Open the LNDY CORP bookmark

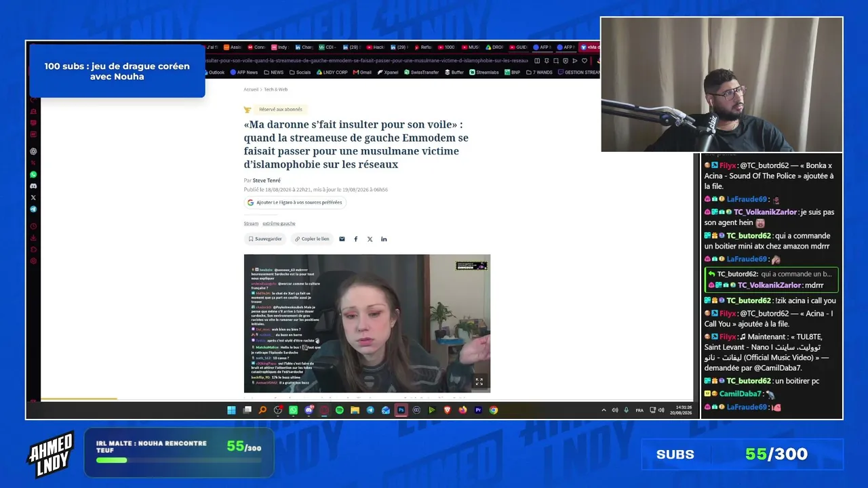pos(332,73)
